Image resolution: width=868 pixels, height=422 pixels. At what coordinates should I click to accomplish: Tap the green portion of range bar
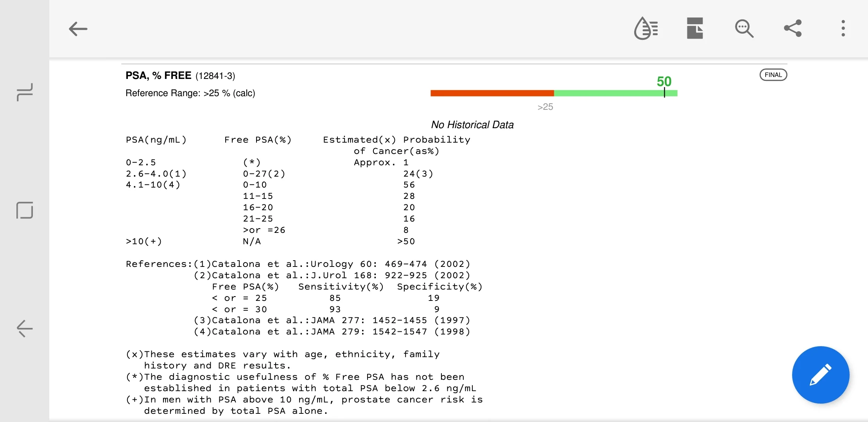pos(615,93)
